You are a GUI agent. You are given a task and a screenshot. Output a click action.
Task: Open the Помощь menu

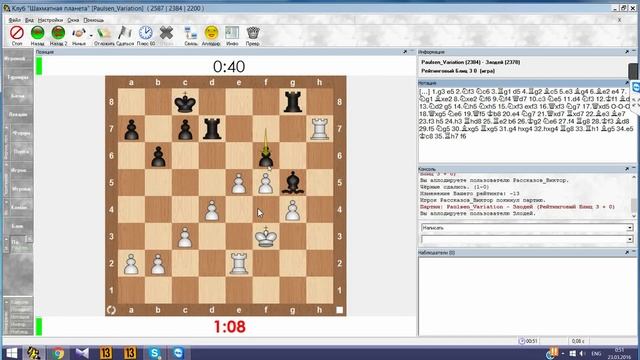[x=93, y=20]
